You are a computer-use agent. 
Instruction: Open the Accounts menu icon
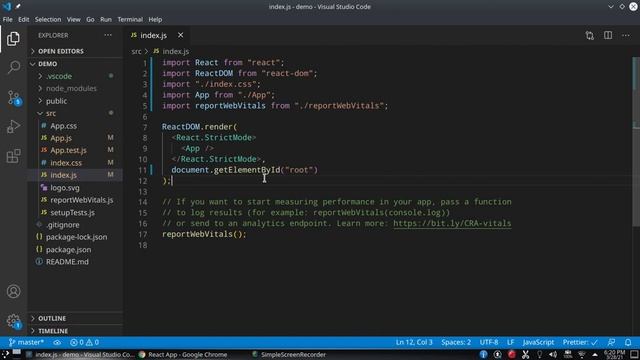coord(13,291)
